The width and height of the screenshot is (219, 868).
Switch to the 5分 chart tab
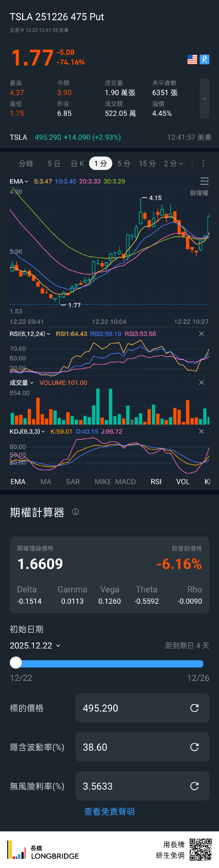point(124,163)
